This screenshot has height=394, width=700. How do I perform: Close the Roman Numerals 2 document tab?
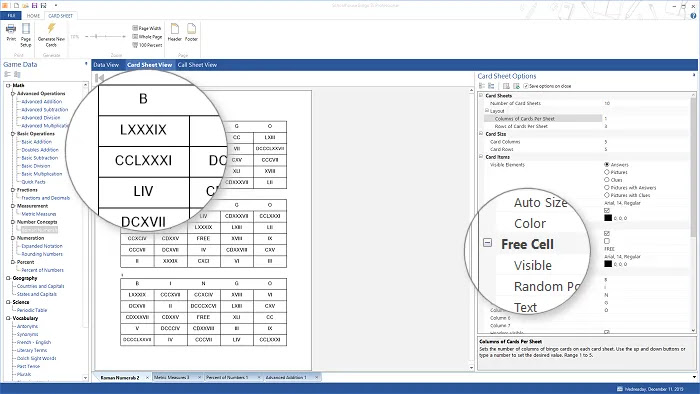coord(147,377)
